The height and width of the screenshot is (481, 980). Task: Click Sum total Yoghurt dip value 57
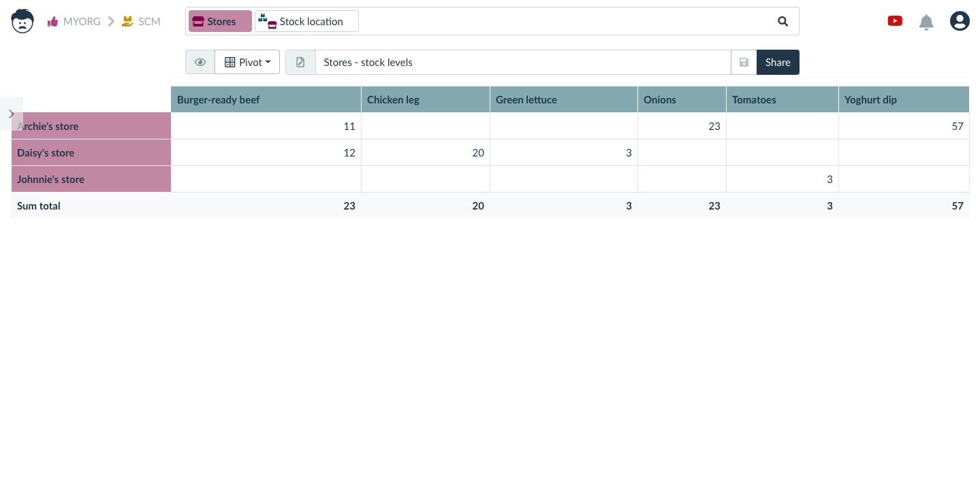pos(958,205)
